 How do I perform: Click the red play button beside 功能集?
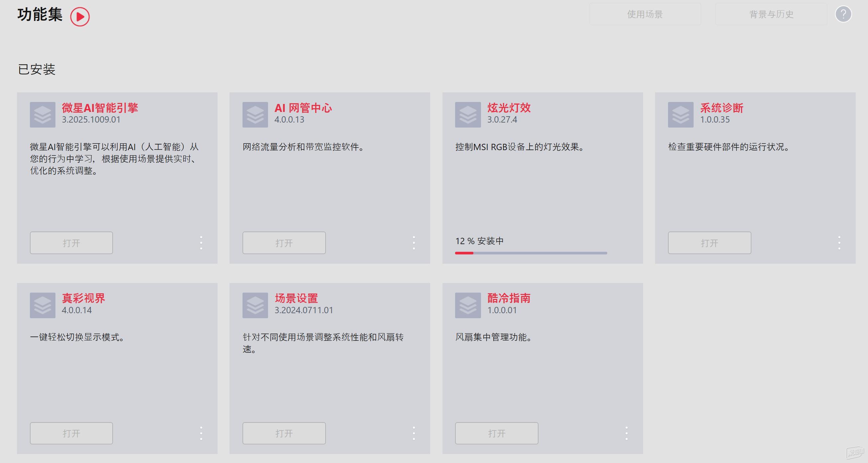(80, 16)
